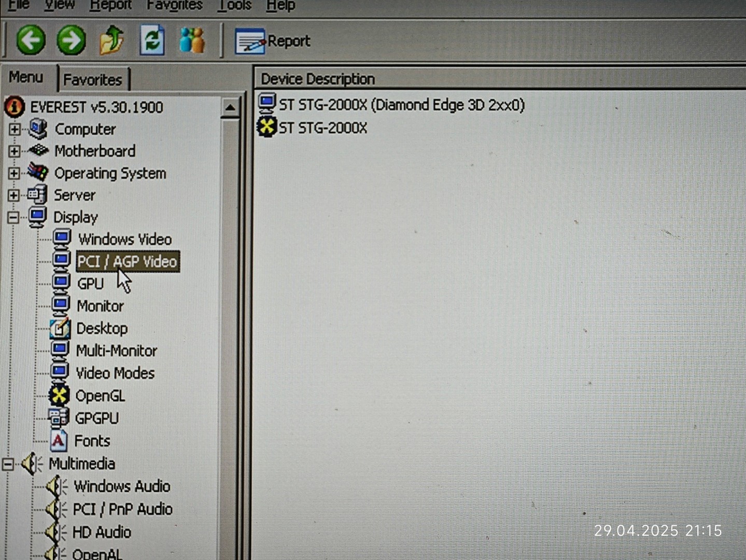Select the plain ST STG-2000X entry
The image size is (746, 560).
coord(322,128)
